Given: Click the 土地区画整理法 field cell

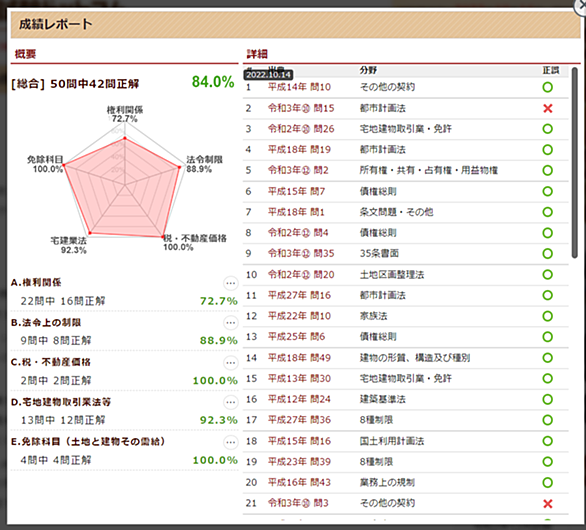Looking at the screenshot, I should click(x=392, y=275).
